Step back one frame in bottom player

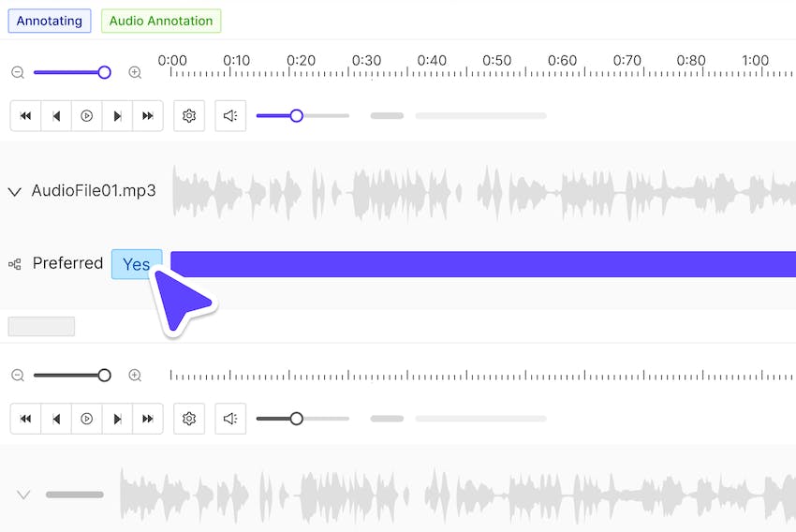coord(56,419)
